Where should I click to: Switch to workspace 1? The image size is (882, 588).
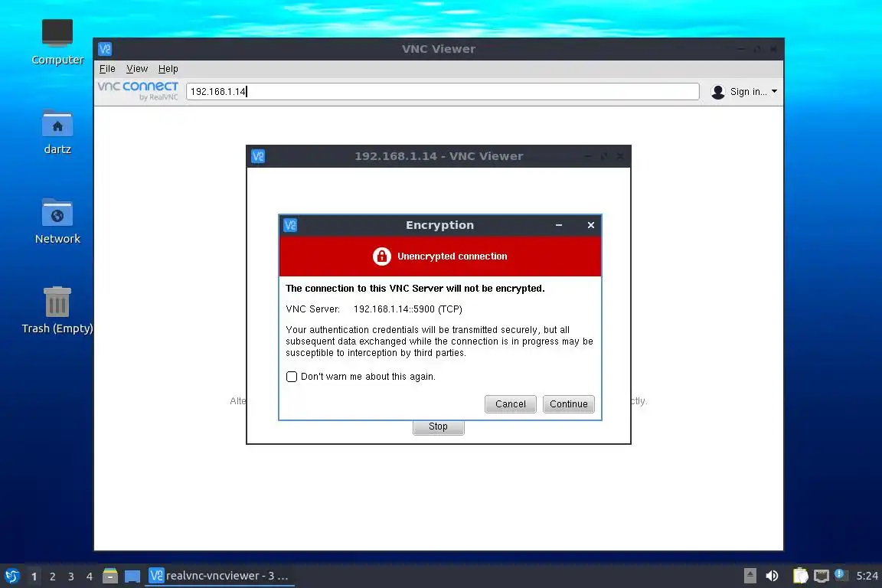click(34, 577)
